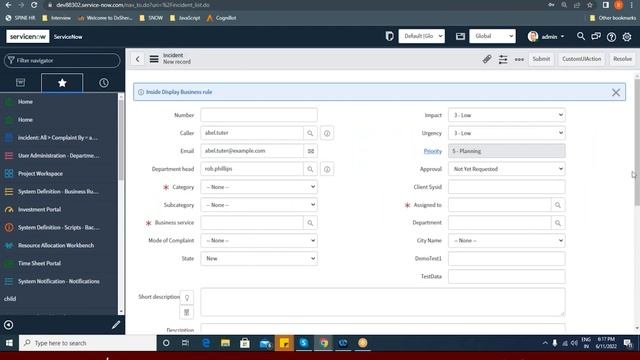This screenshot has width=640, height=360.
Task: Click the CustomUIAction button
Action: point(581,59)
